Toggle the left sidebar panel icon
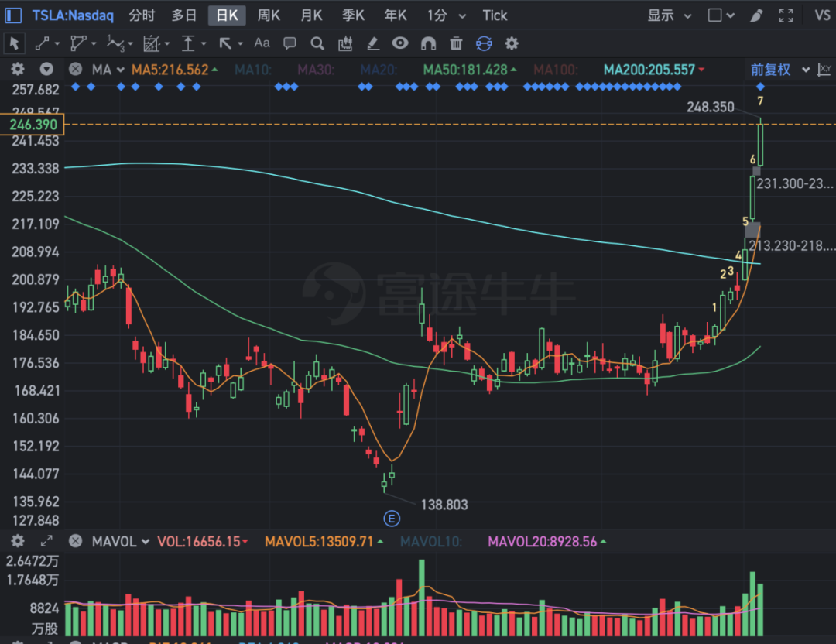836x644 pixels. 13,15
